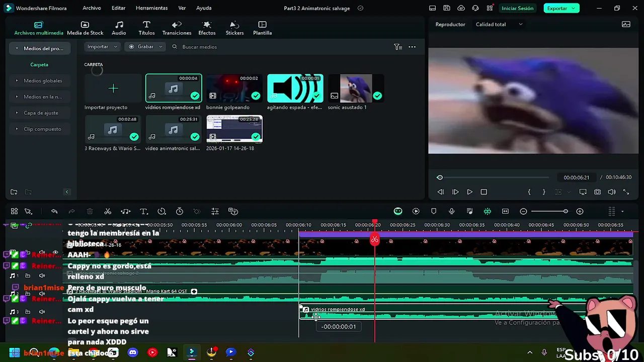
Task: Open the Grabar dropdown
Action: click(146, 47)
